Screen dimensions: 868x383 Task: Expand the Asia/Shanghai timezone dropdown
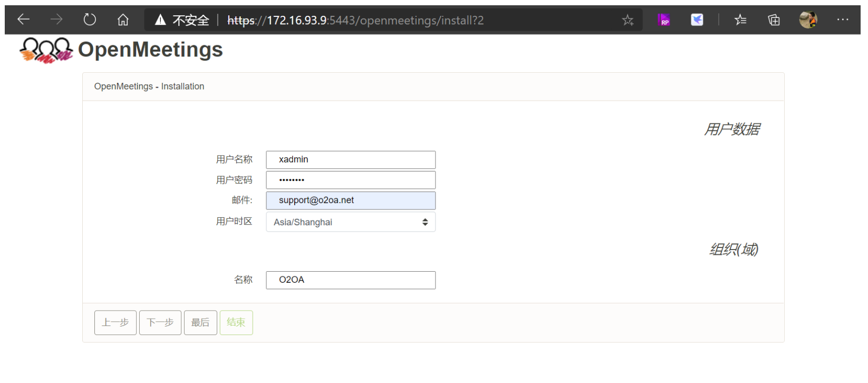pyautogui.click(x=351, y=222)
